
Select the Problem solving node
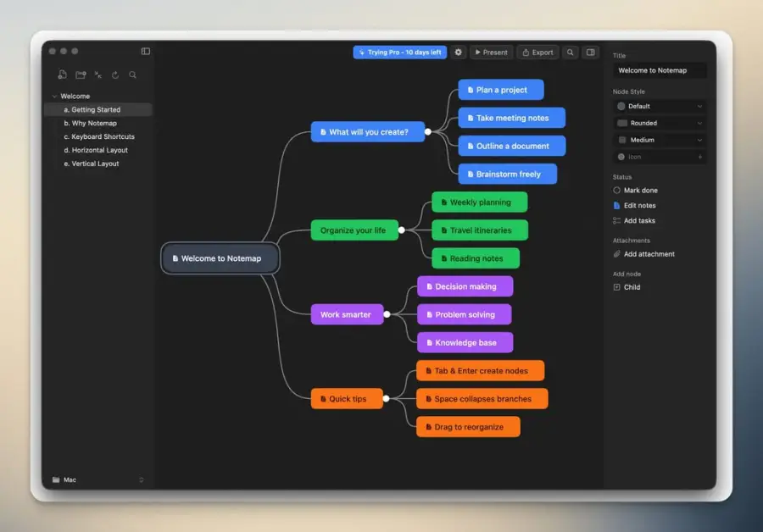[465, 314]
